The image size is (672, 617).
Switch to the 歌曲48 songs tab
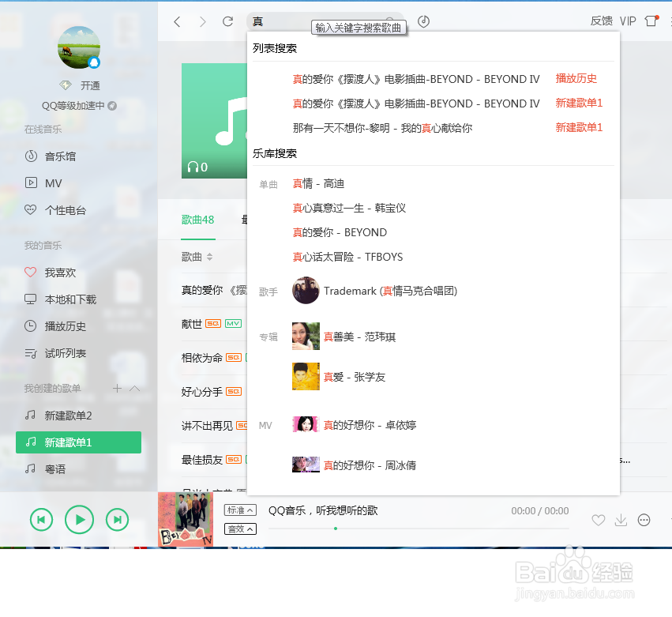[197, 220]
